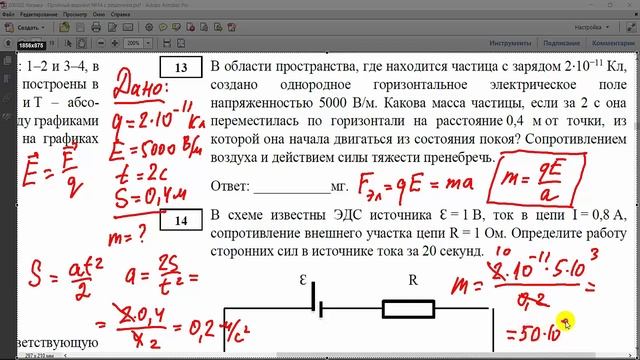640x360 pixels.
Task: Click the Fit one full page icon
Action: pyautogui.click(x=181, y=43)
